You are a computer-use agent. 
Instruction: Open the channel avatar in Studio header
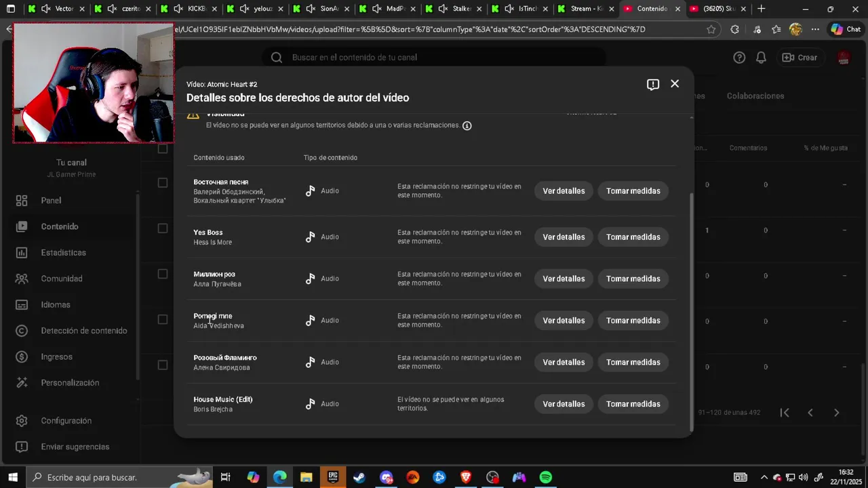pyautogui.click(x=844, y=58)
